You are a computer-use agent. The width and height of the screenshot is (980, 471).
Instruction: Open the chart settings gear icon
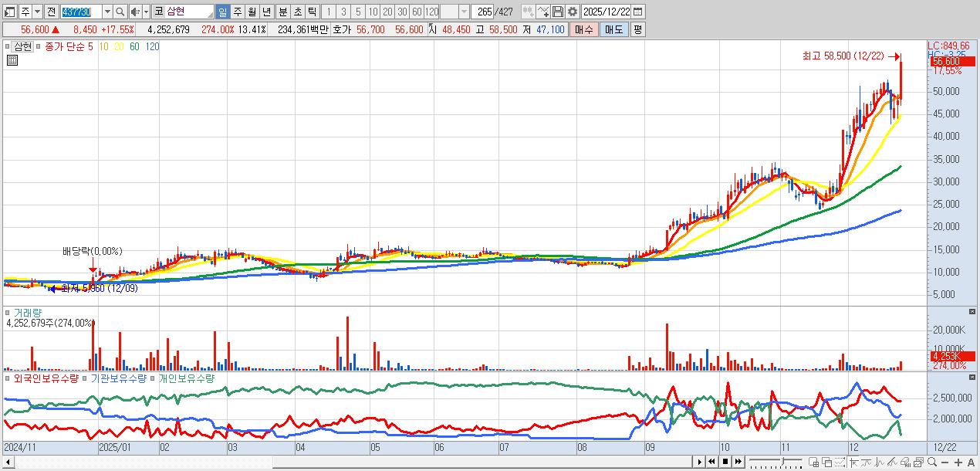(572, 12)
